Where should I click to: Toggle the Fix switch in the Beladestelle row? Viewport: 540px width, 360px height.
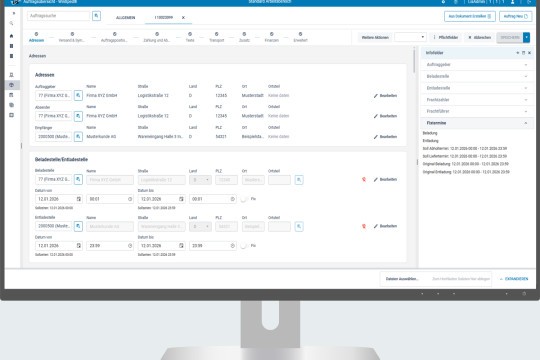[244, 199]
